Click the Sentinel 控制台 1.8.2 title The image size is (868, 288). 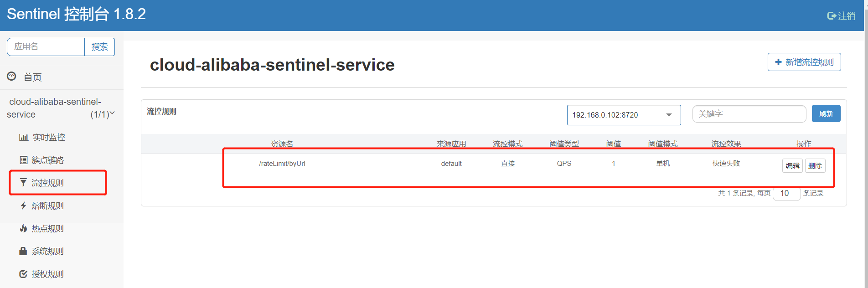click(76, 14)
